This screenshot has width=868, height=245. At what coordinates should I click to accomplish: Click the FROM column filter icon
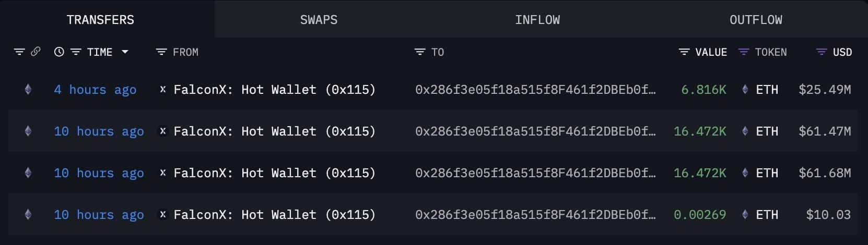pyautogui.click(x=161, y=52)
